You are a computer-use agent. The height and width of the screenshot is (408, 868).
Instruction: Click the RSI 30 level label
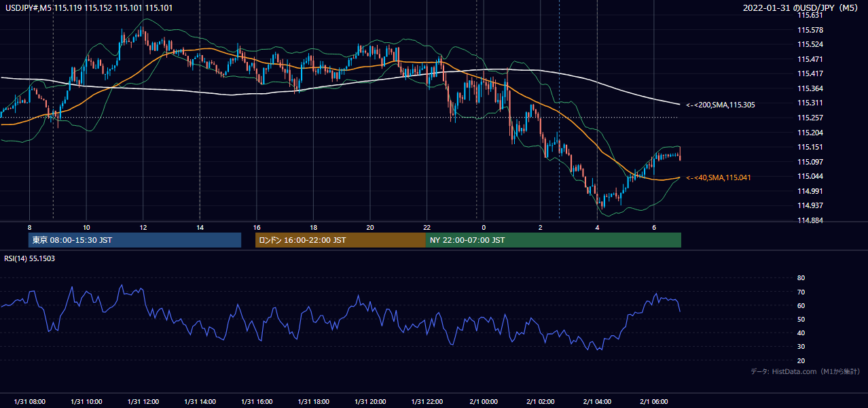point(801,347)
